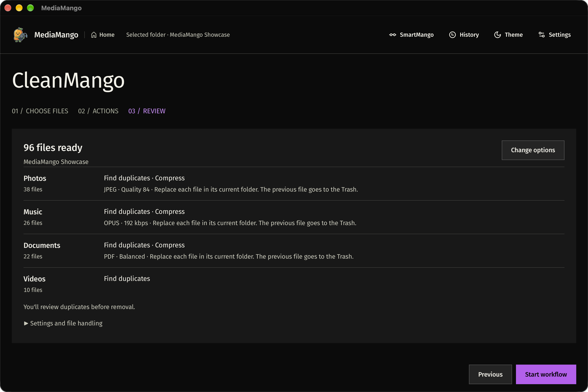
Task: Expand Settings and file handling
Action: pos(63,323)
